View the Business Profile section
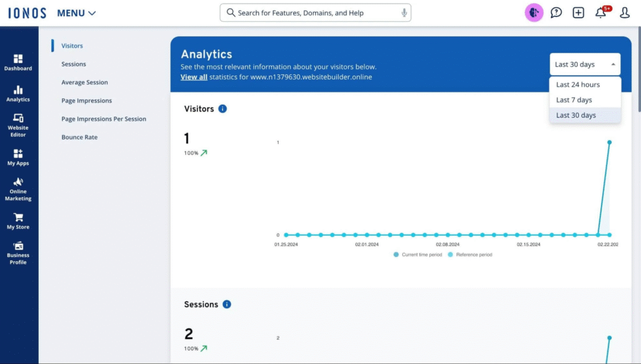This screenshot has width=641, height=364. pyautogui.click(x=18, y=251)
